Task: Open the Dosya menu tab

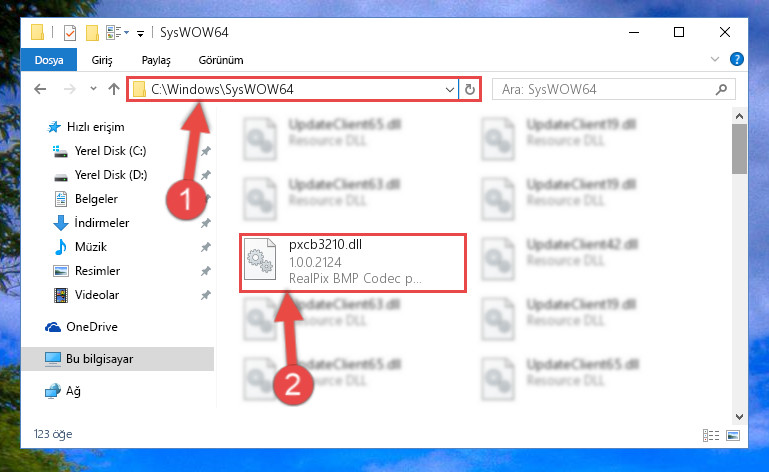Action: click(x=49, y=60)
